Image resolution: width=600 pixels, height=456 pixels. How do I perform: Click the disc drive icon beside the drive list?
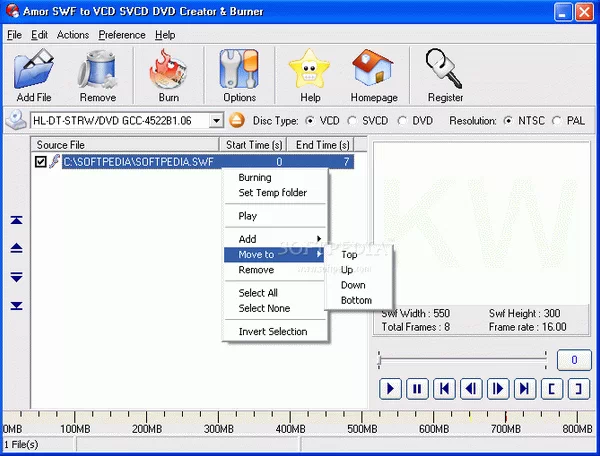[16, 120]
